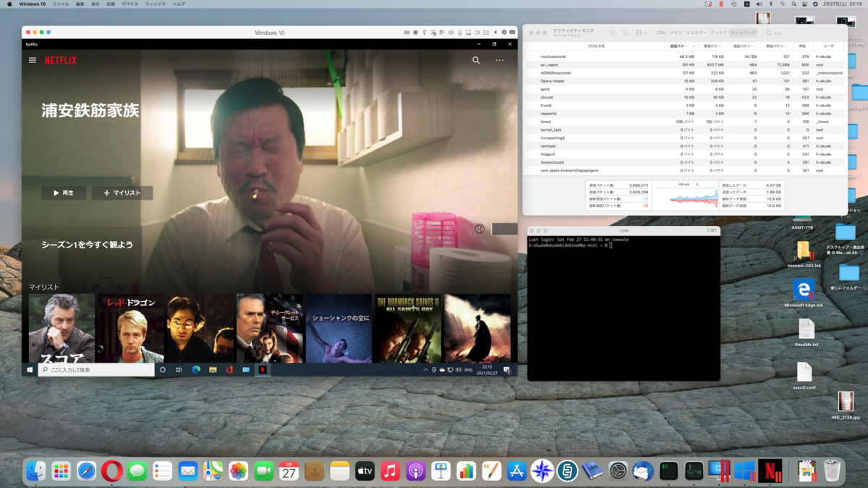Screen dimensions: 868x488
Task: Open the App Store in the Dock
Action: point(516,471)
